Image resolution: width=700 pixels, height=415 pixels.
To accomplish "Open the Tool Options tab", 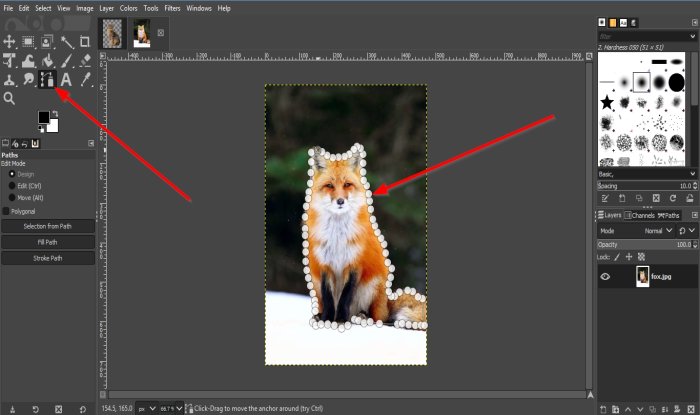I will click(x=5, y=143).
